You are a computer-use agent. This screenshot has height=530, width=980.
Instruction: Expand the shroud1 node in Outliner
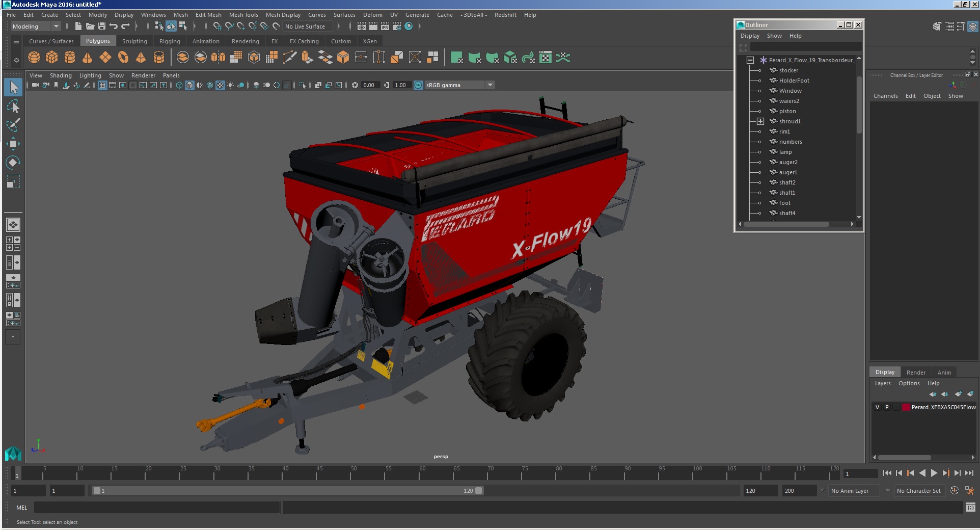(760, 121)
